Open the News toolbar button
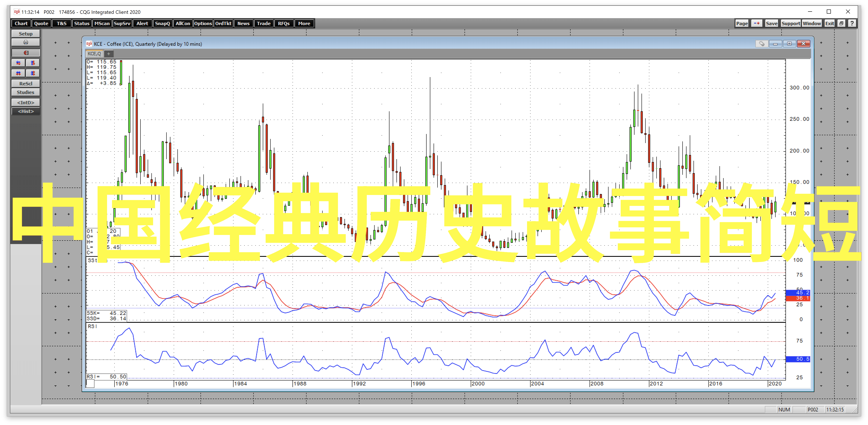 (243, 23)
